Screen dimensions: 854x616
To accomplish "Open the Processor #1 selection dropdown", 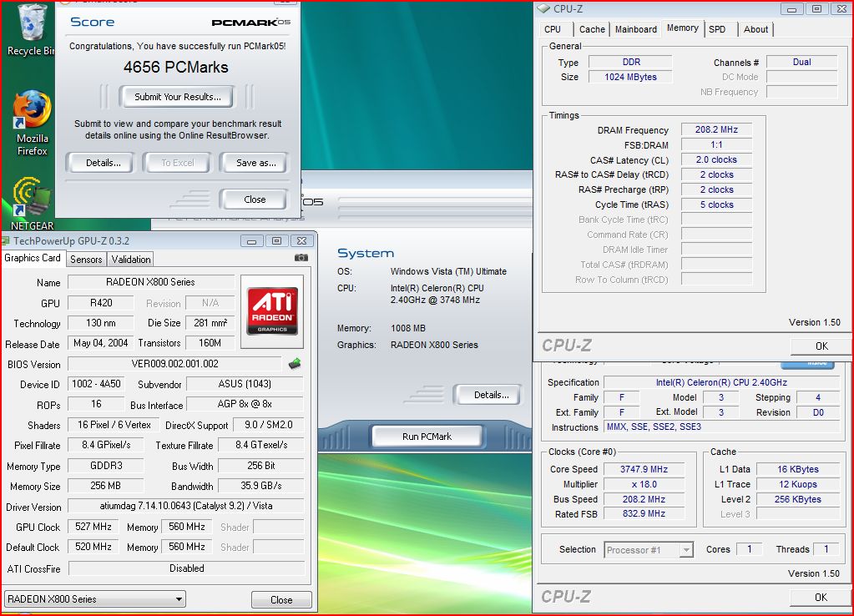I will click(x=649, y=550).
